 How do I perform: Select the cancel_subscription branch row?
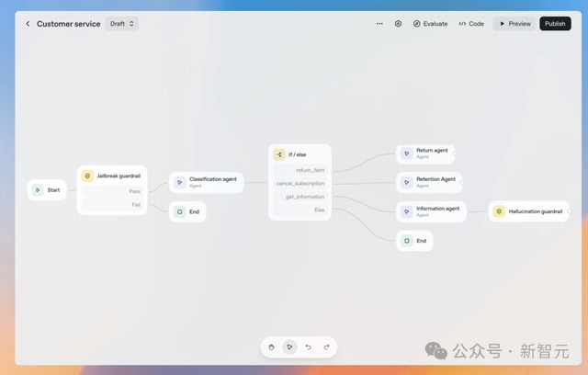click(300, 184)
